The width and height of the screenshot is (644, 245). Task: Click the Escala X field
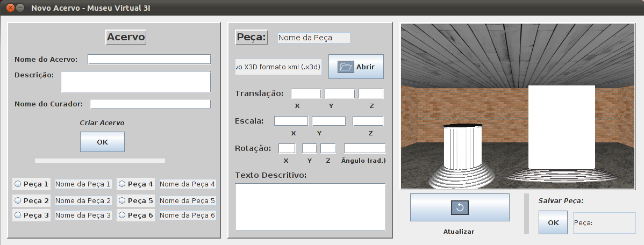(291, 121)
